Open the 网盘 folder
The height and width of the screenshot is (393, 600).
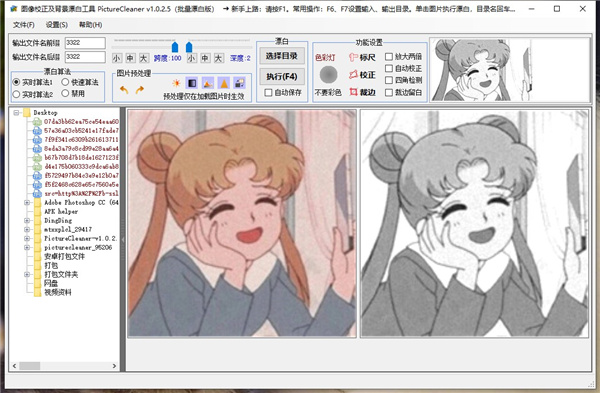51,283
